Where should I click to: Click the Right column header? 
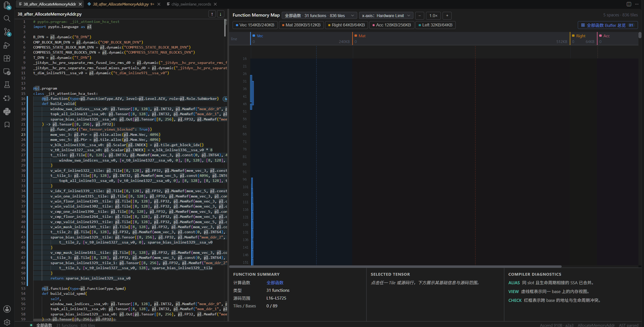[583, 39]
